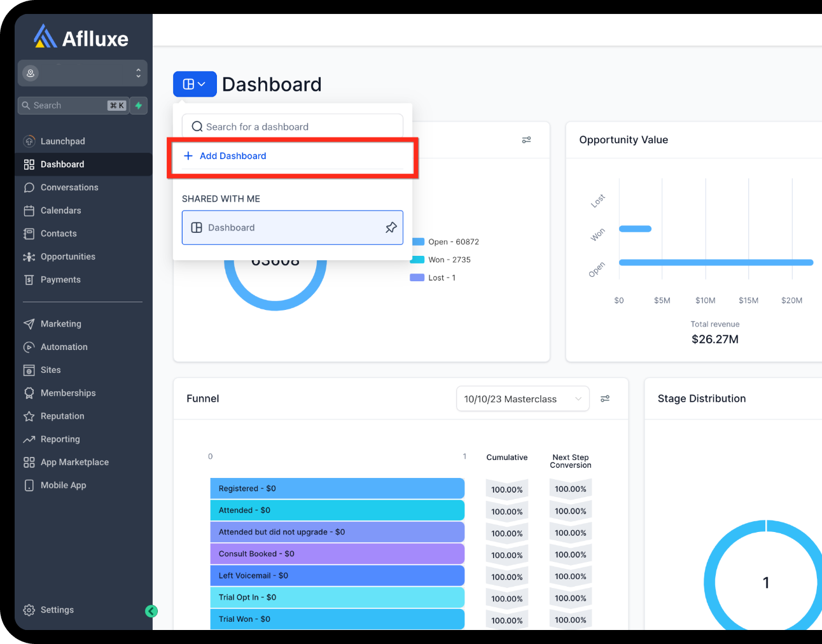Open Settings from the gear icon
Viewport: 822px width, 644px height.
[x=29, y=610]
